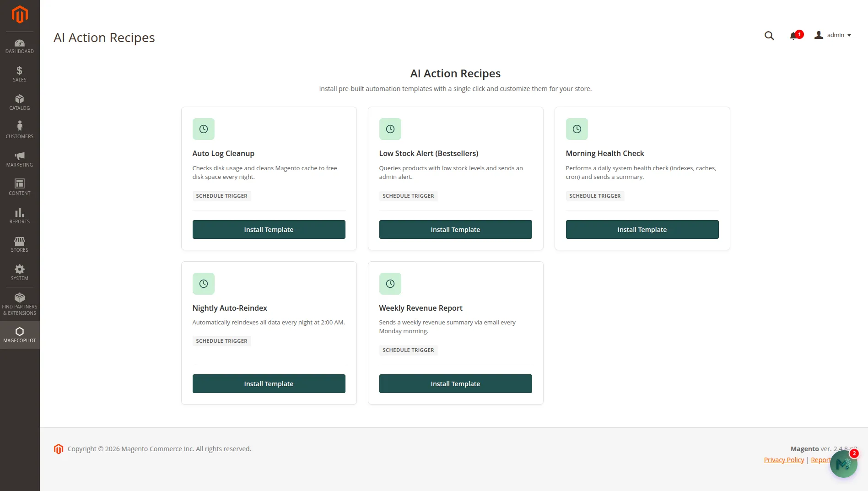Click the footer Magento logo
Viewport: 868px width, 491px height.
[x=59, y=449]
